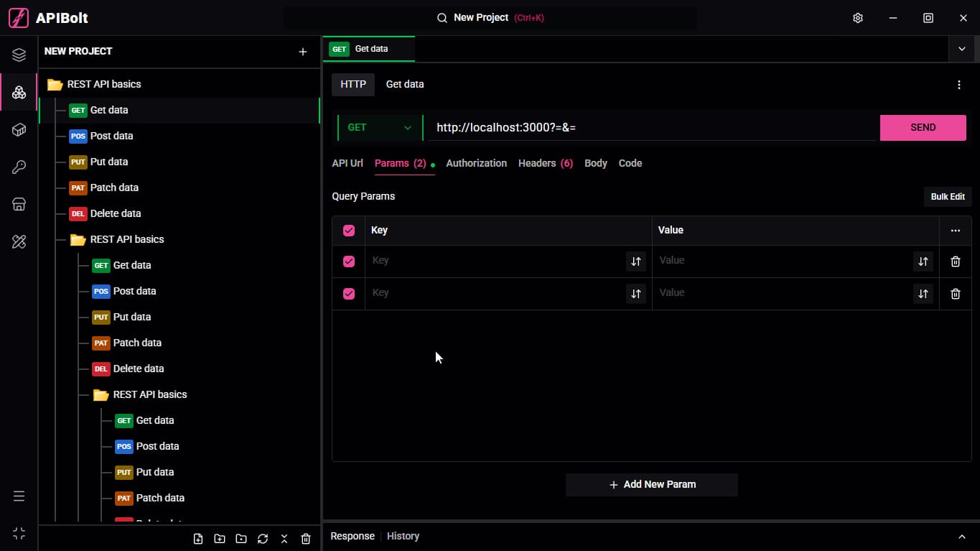Click the refresh icon in project footer
This screenshot has height=551, width=980.
263,539
